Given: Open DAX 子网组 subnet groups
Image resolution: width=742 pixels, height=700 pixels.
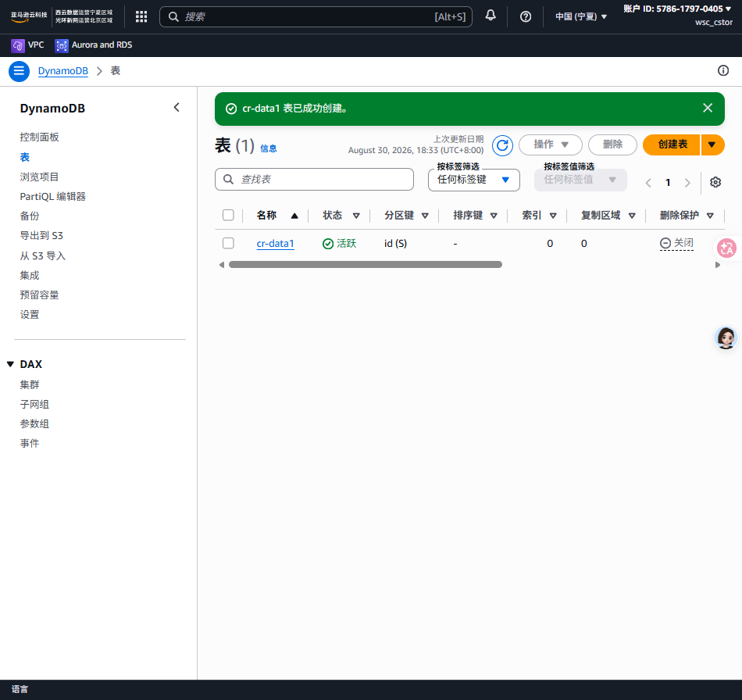Looking at the screenshot, I should [34, 405].
